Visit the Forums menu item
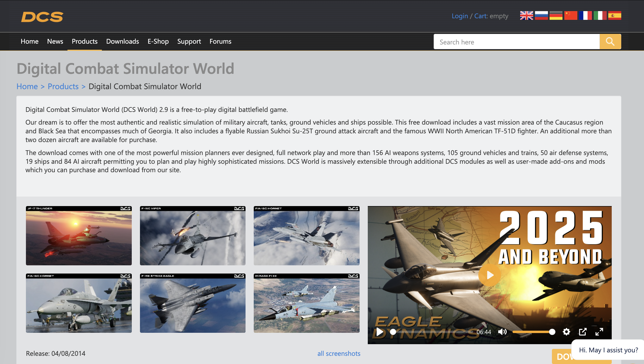 (x=220, y=42)
